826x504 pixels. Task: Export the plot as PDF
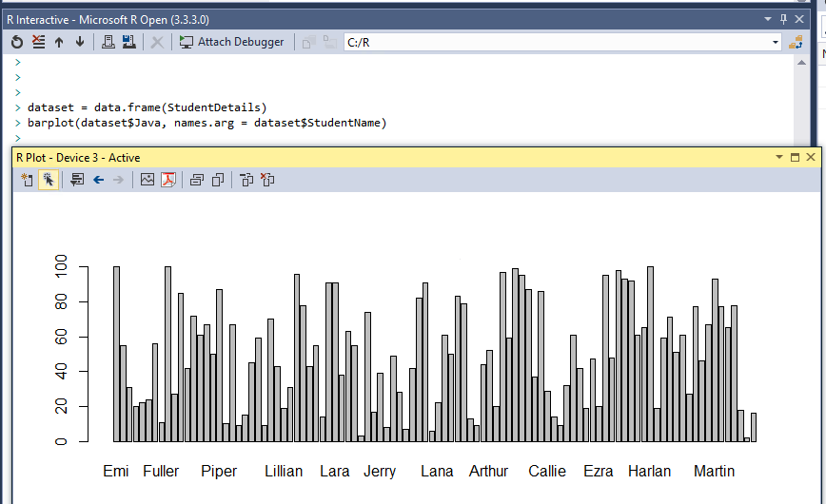click(168, 180)
